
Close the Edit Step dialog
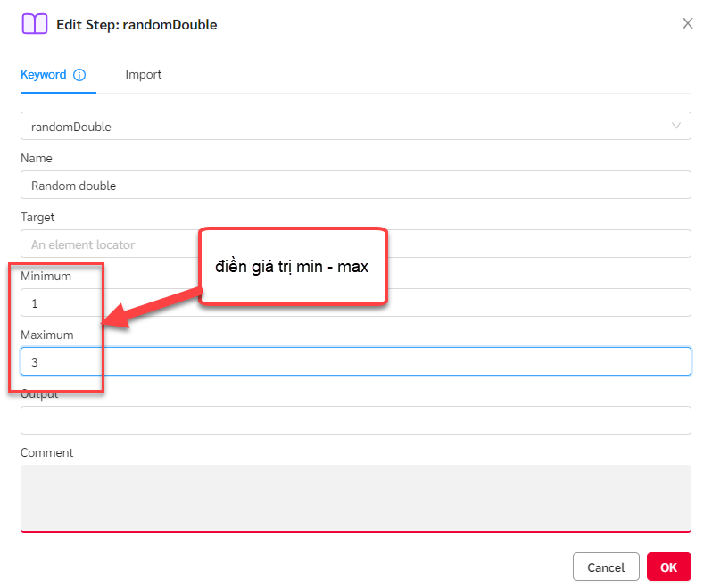pos(687,23)
